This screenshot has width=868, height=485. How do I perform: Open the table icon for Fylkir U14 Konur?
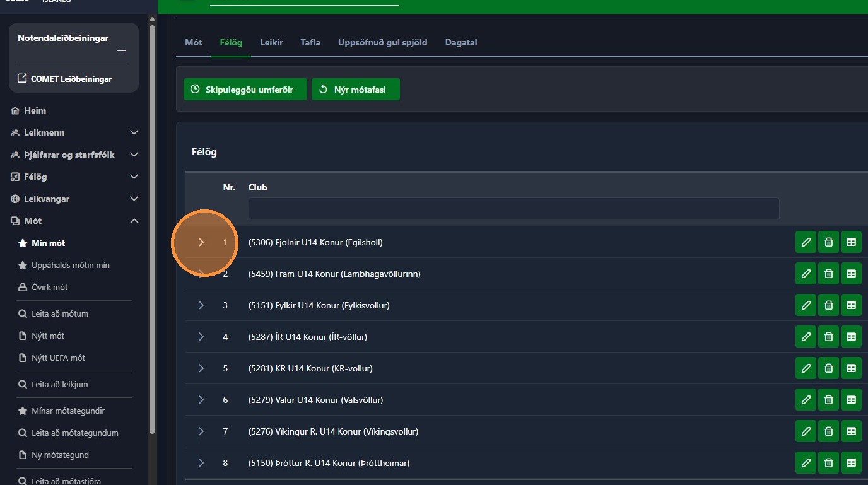(x=851, y=305)
